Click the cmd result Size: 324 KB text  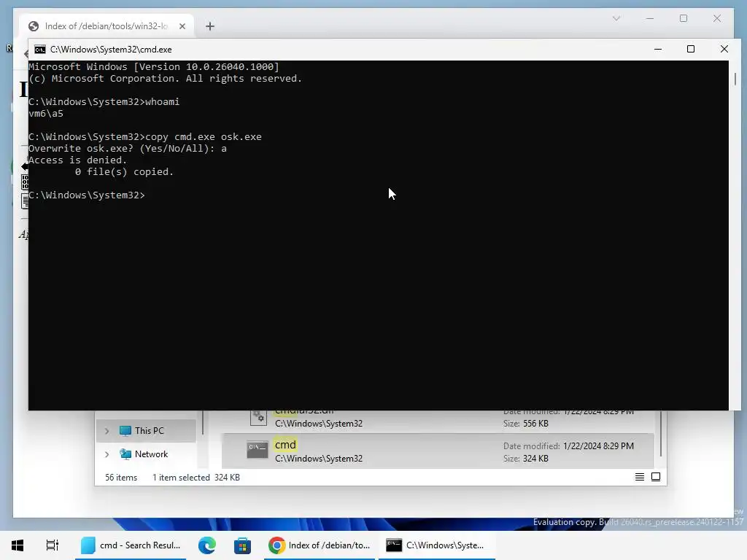pyautogui.click(x=526, y=459)
